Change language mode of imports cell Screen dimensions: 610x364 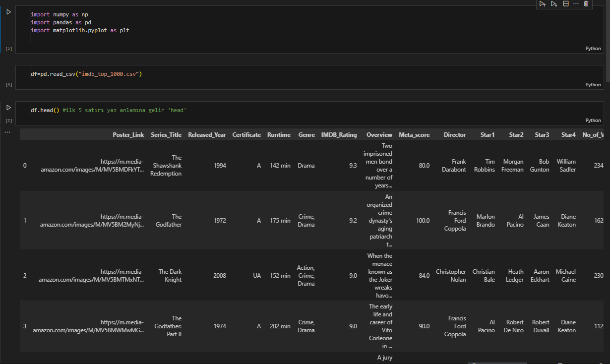pos(593,49)
